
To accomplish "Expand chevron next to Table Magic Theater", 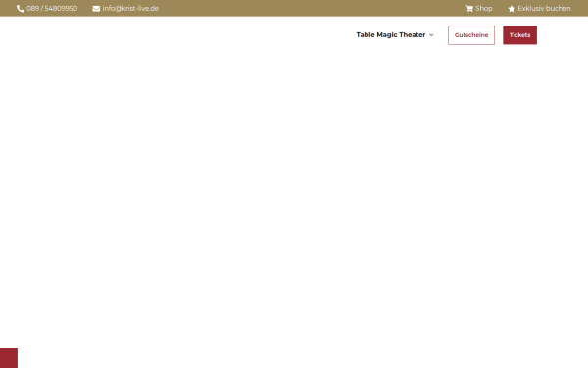I will (431, 35).
